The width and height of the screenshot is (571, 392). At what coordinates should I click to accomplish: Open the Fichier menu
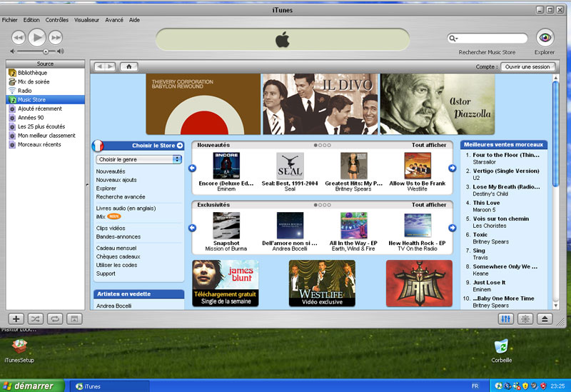tap(9, 20)
